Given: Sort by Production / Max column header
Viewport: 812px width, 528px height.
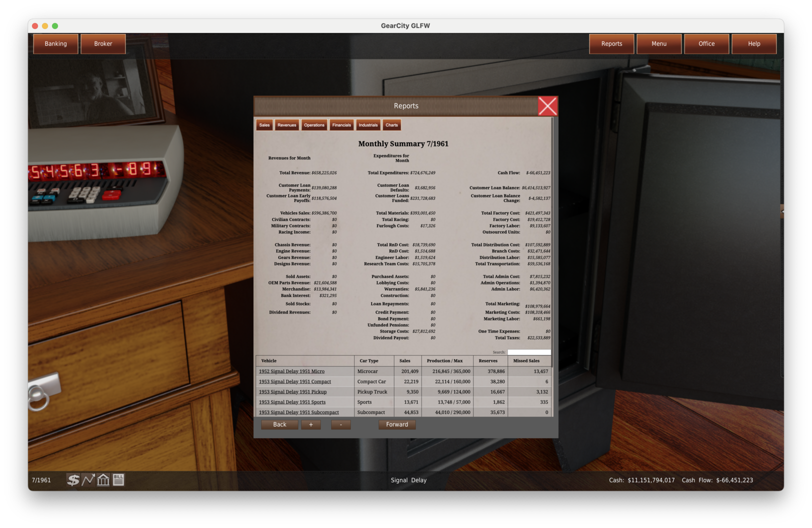Looking at the screenshot, I should (447, 361).
